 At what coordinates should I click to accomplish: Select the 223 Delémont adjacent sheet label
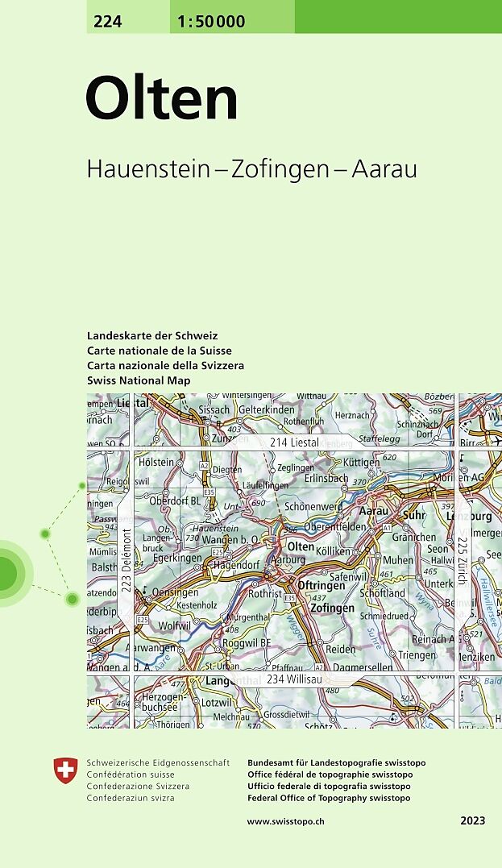coord(126,560)
